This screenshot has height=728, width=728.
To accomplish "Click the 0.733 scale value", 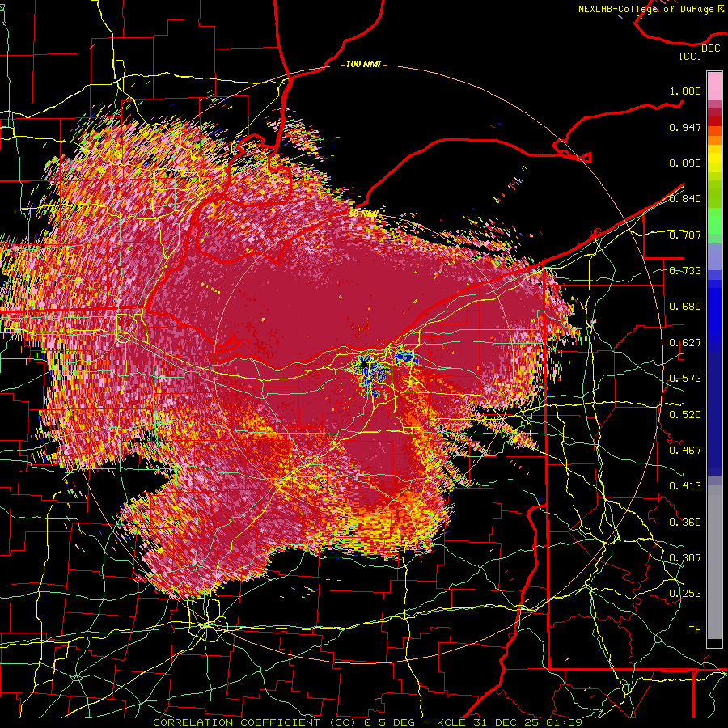I will (685, 271).
